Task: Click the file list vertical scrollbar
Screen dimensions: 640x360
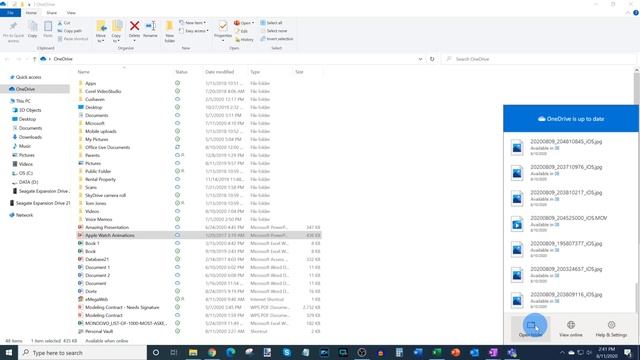Action: 636,87
